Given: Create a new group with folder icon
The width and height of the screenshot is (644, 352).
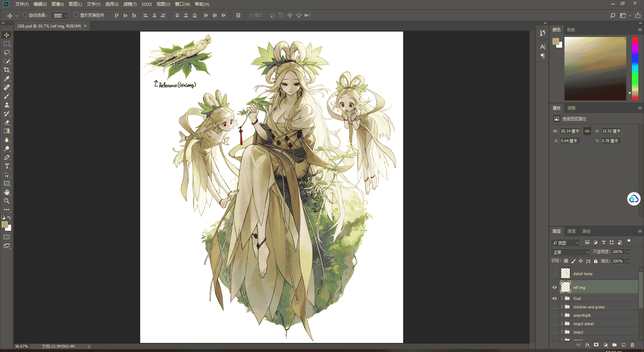Looking at the screenshot, I should (614, 345).
